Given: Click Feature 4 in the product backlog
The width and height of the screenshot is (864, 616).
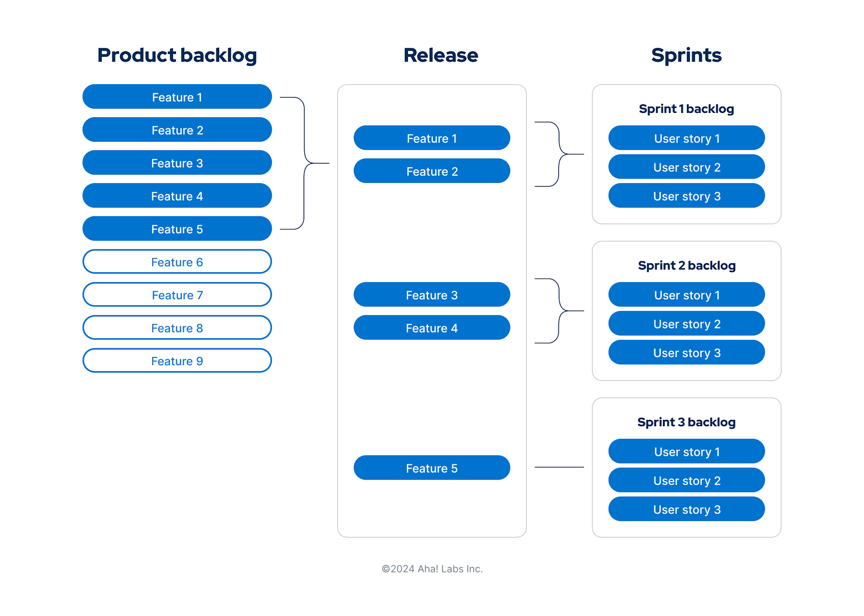Looking at the screenshot, I should coord(177,196).
